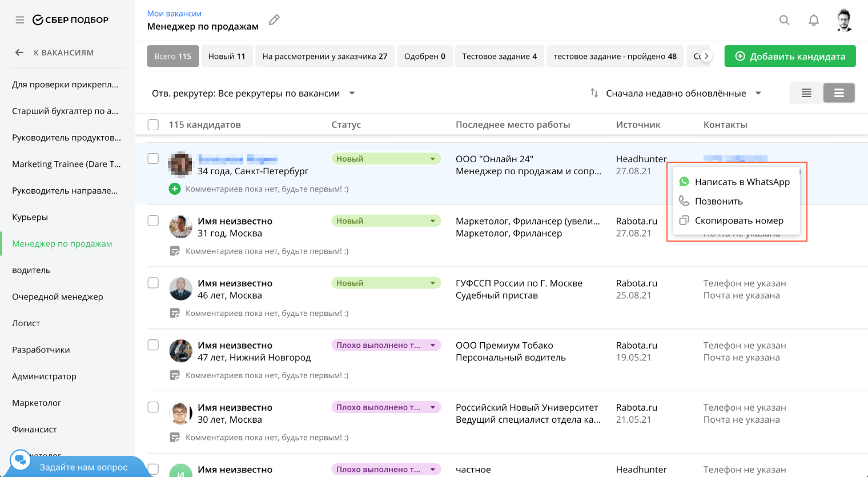This screenshot has width=868, height=477.
Task: Open search with the magnifier icon
Action: [x=785, y=21]
